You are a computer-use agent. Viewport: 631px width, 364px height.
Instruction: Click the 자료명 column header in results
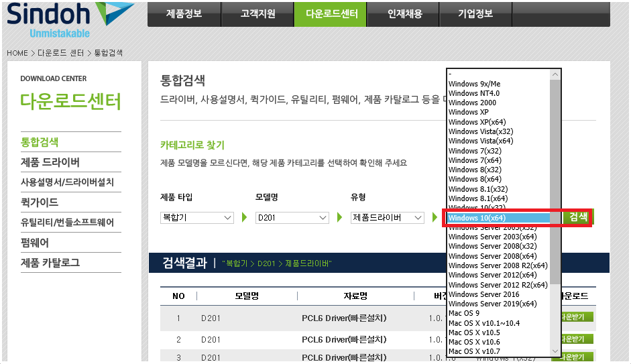pos(355,296)
